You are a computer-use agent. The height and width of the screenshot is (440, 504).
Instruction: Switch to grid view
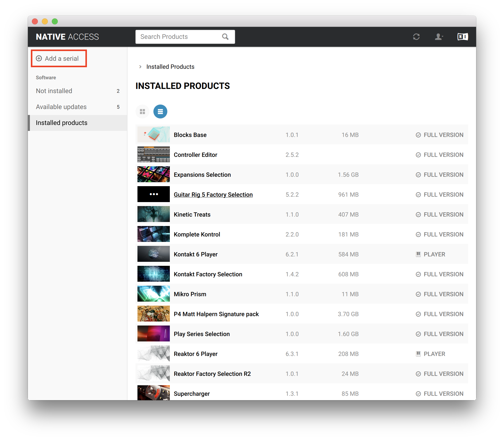(142, 111)
